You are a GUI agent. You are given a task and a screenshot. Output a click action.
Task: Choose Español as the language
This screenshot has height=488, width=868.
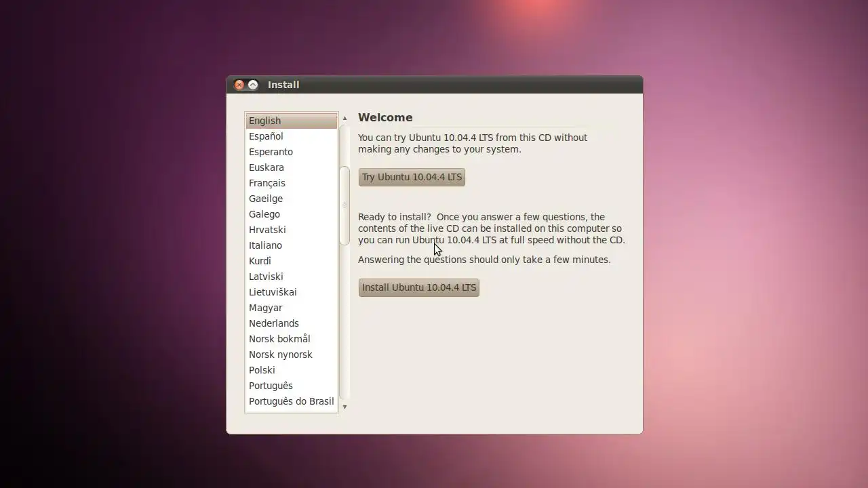click(292, 136)
